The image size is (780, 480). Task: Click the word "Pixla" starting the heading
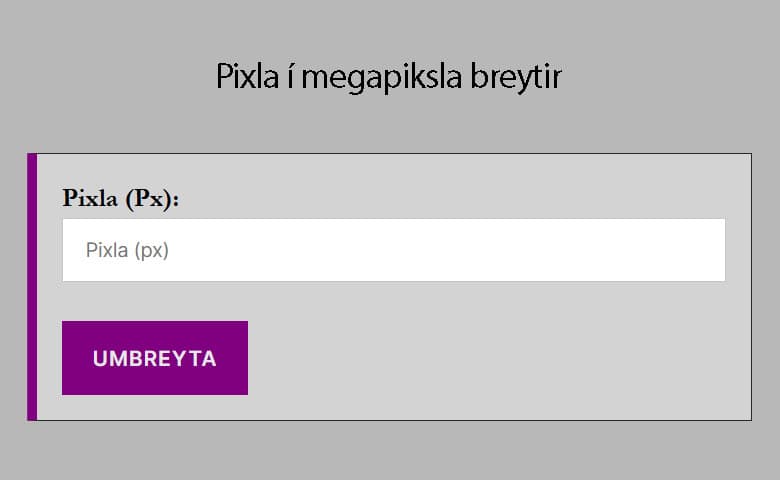244,77
